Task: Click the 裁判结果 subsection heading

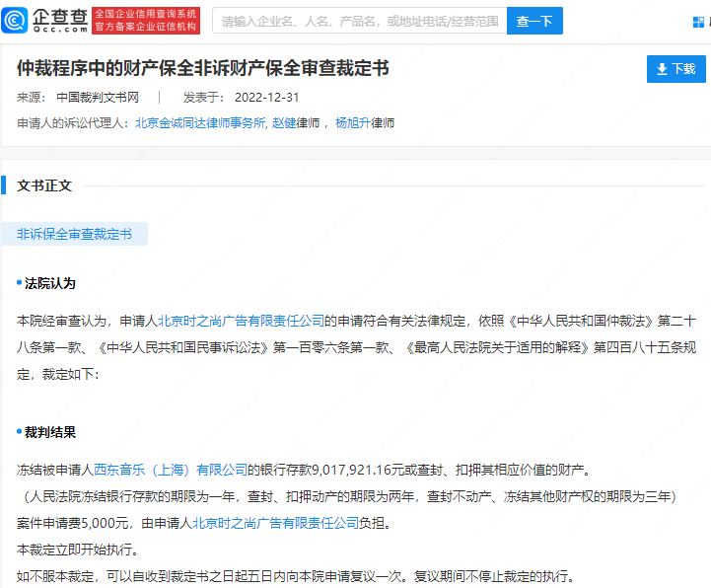Action: point(50,432)
